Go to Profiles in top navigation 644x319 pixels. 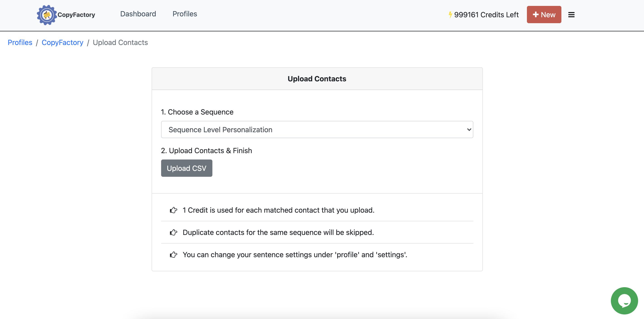(185, 14)
